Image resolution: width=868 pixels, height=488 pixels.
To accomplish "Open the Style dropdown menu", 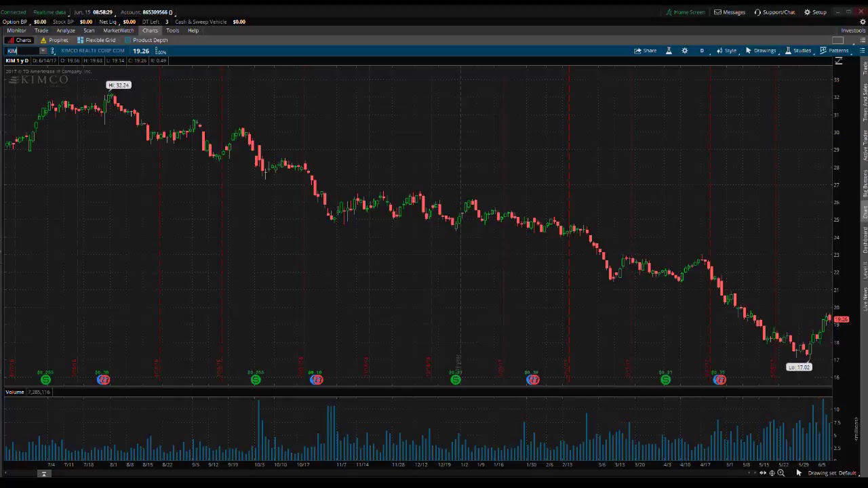I will coord(726,51).
